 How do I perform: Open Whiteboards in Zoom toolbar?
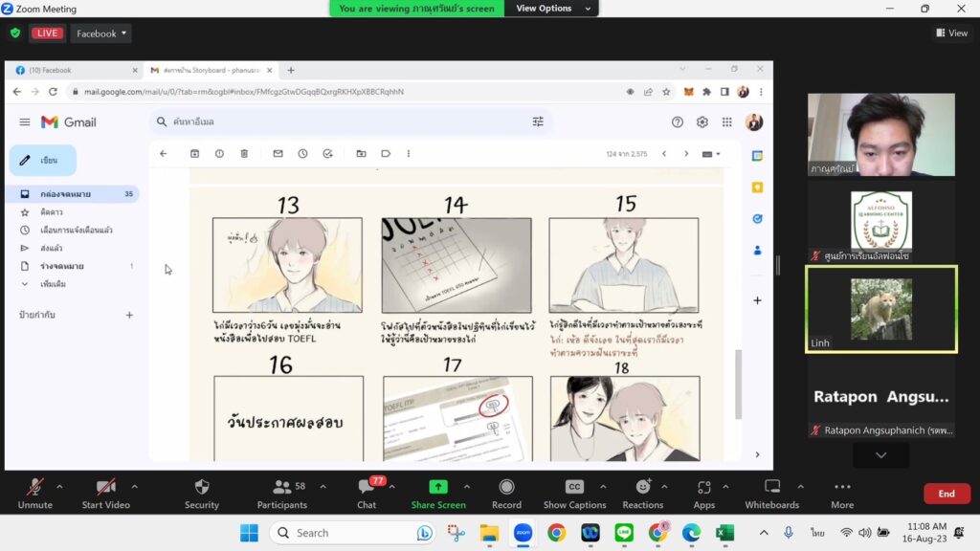[x=771, y=487]
